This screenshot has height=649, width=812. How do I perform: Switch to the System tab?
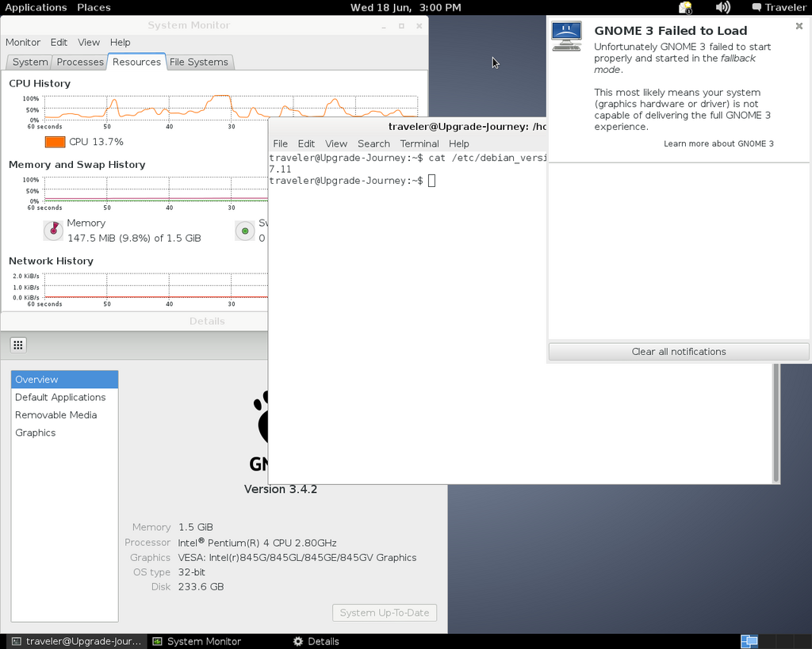30,62
